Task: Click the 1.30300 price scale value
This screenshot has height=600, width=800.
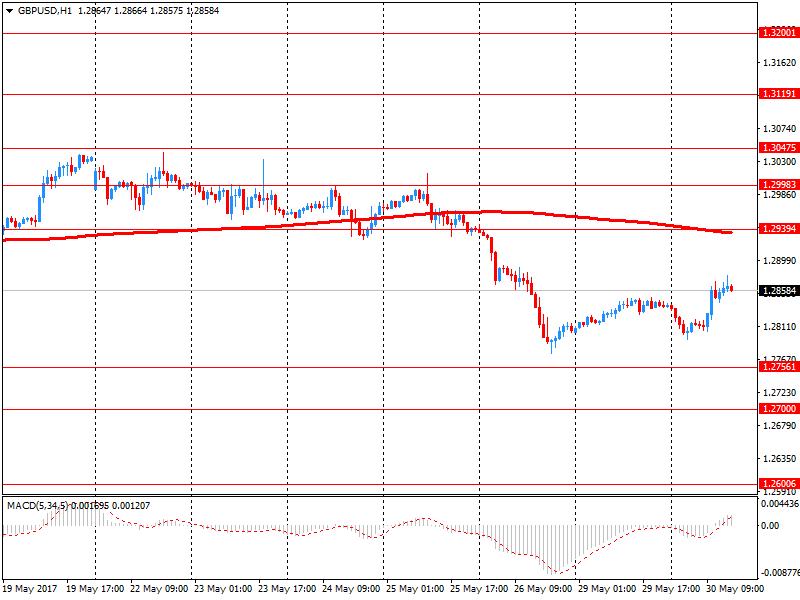Action: (x=780, y=162)
